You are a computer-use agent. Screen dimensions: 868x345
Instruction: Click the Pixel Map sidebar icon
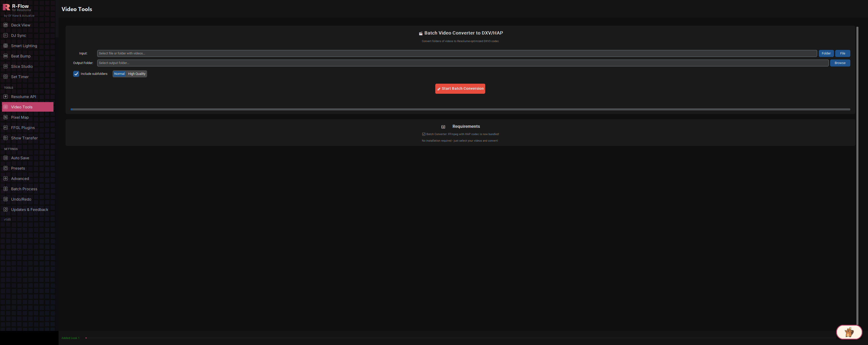(5, 117)
